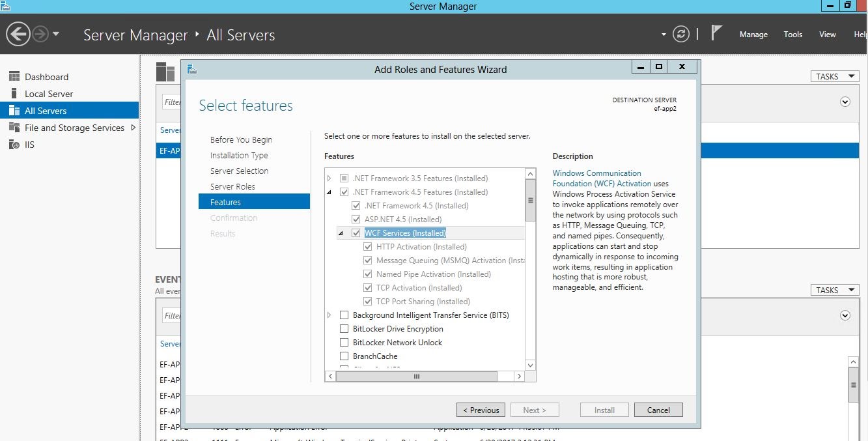Open the top TASKS dropdown
The height and width of the screenshot is (441, 868).
tap(834, 76)
